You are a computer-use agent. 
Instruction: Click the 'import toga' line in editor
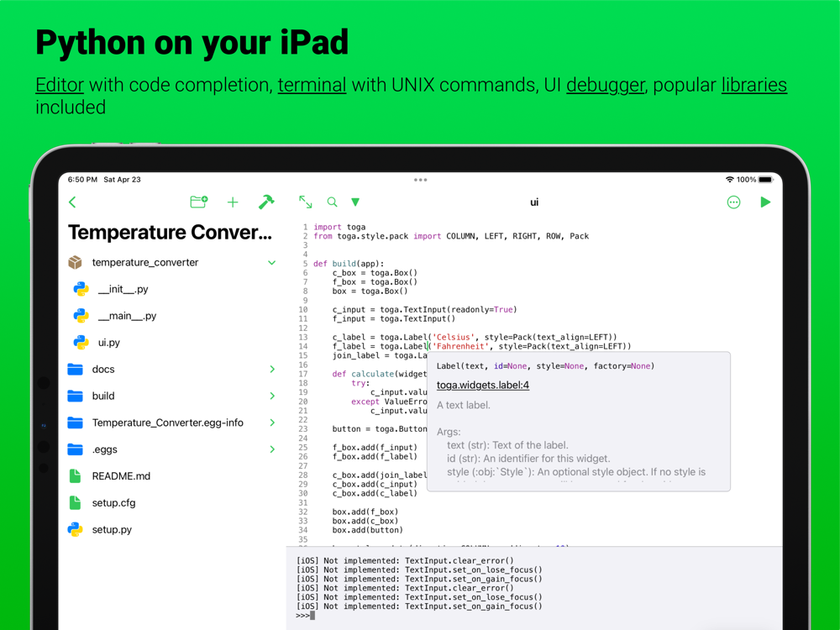(339, 227)
